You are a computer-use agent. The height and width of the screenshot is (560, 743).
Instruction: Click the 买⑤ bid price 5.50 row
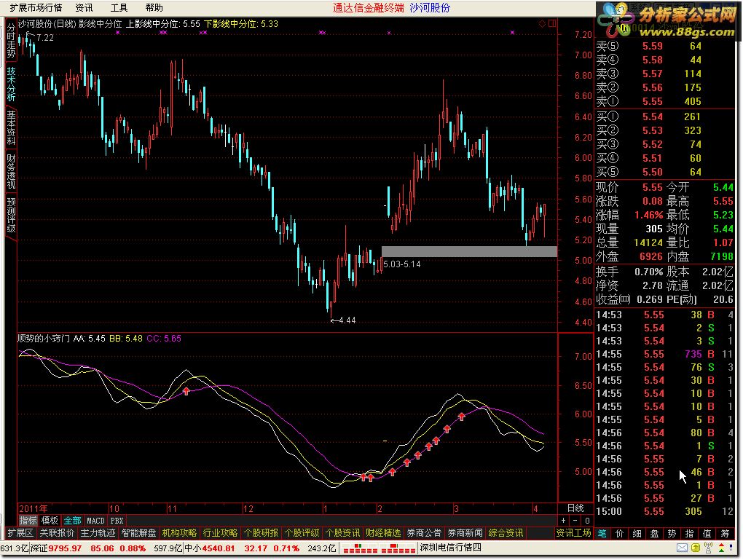click(x=665, y=172)
